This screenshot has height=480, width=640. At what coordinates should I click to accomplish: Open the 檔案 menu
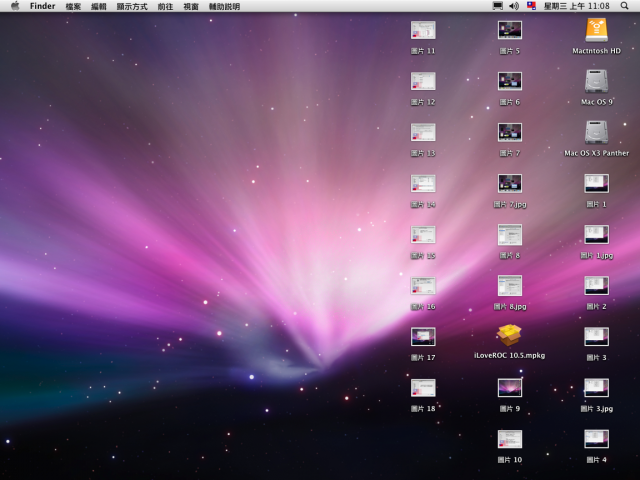pos(73,7)
